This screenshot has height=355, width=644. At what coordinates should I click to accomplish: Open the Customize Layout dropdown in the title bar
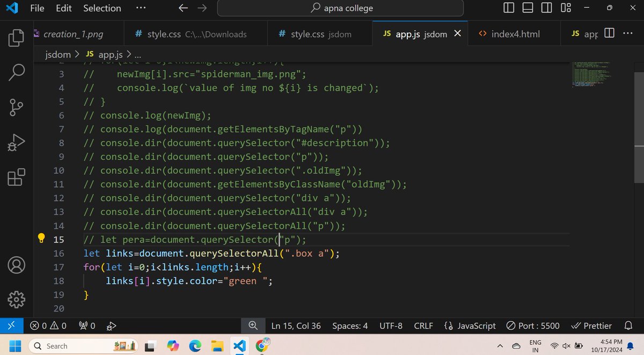(566, 8)
